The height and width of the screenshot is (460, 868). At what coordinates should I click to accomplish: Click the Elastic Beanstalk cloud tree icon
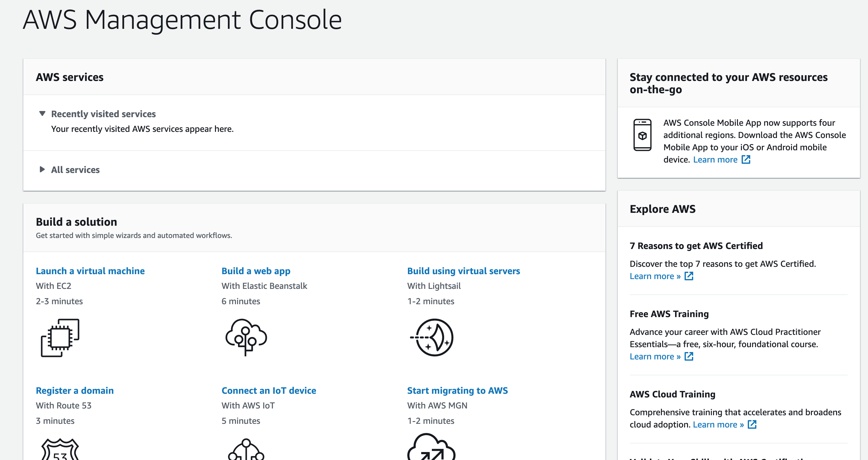(246, 337)
